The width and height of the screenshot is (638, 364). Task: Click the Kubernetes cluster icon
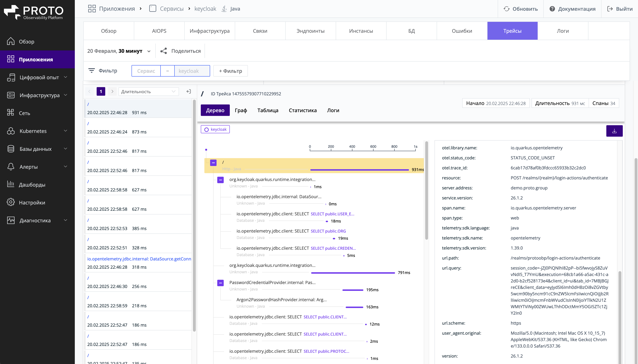11,131
